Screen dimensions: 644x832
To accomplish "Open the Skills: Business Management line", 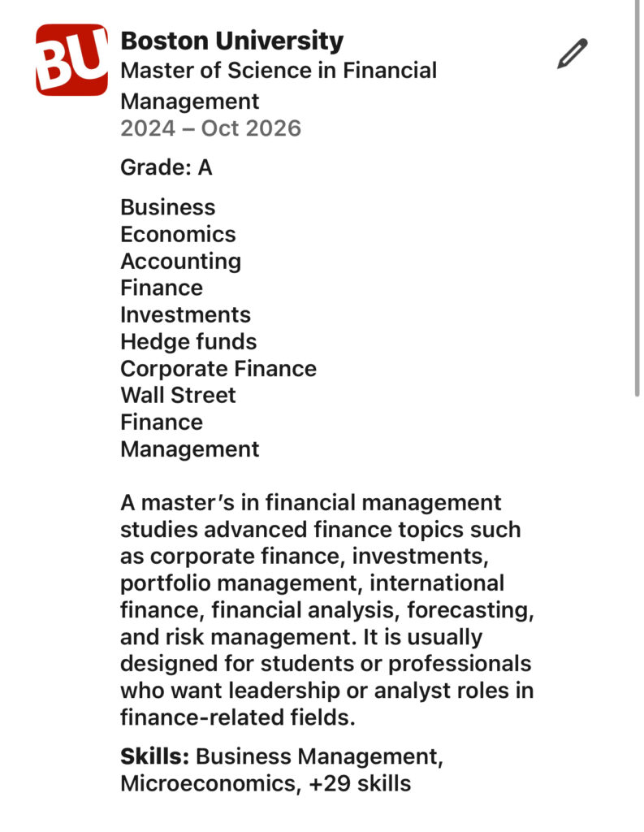I will [282, 756].
